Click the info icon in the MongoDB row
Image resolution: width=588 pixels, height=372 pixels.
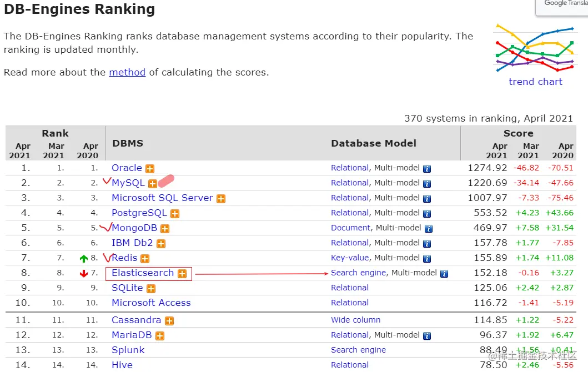point(429,229)
